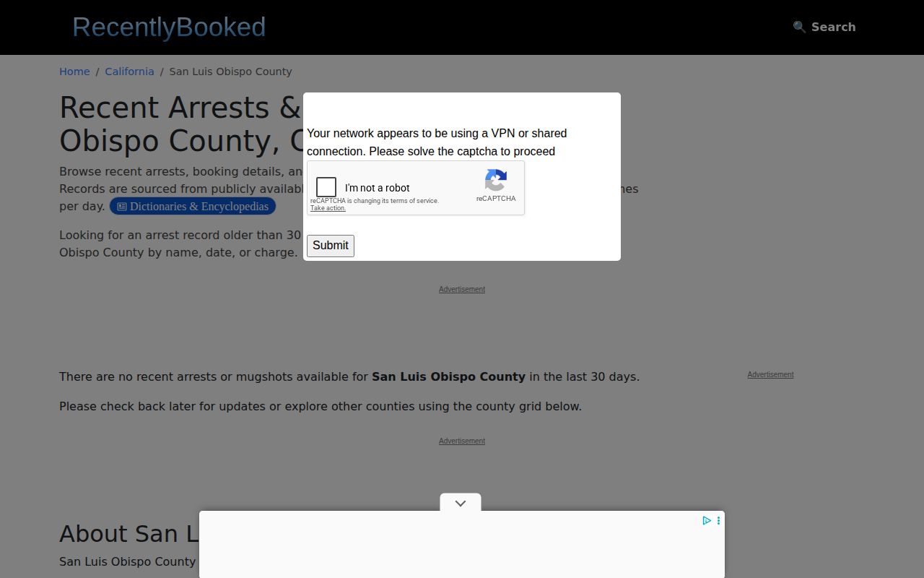Screen dimensions: 924x578
Task: Click the San Luis Obispo County breadcrumb text
Action: [230, 72]
